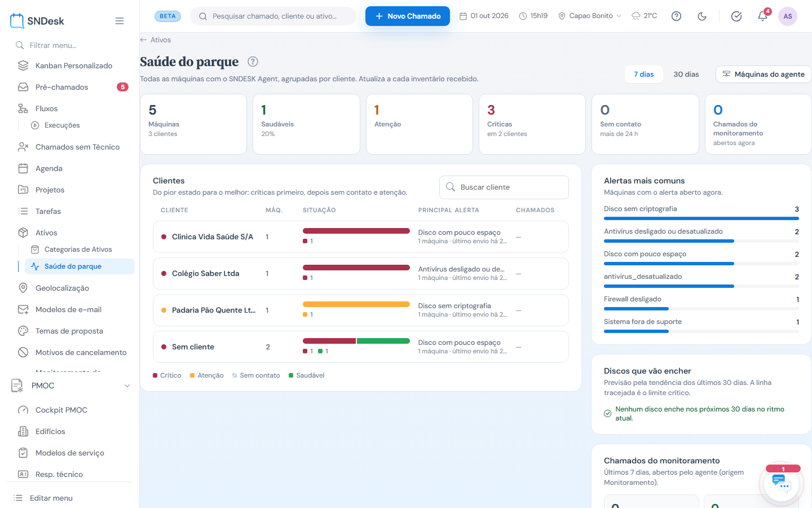Toggle dark mode moon icon
812x508 pixels.
[x=702, y=16]
